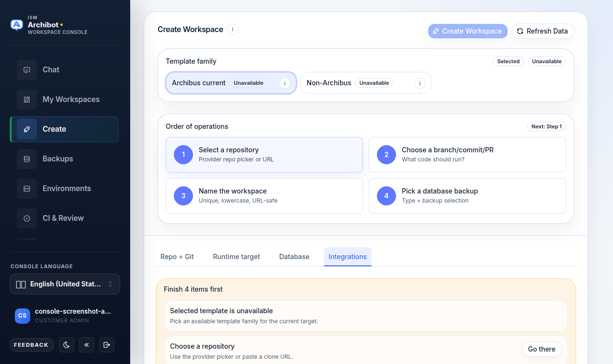Click the Selected legend badge
Image resolution: width=613 pixels, height=364 pixels.
509,61
